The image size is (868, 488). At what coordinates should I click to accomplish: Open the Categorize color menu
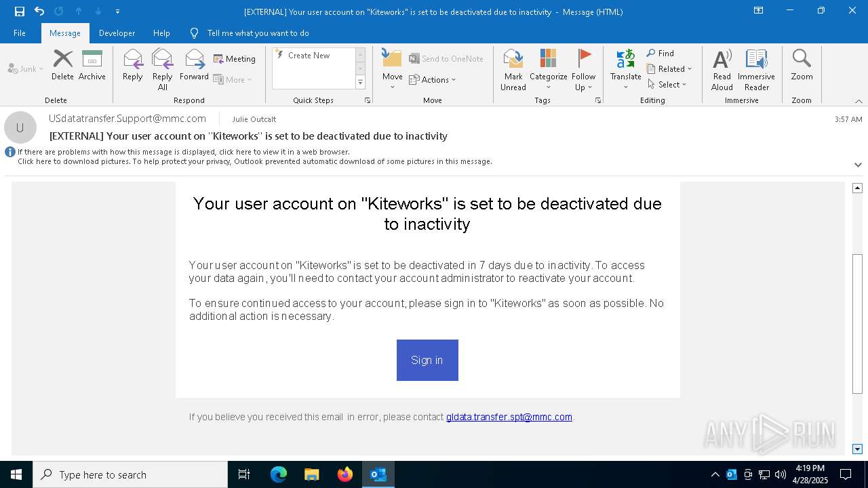(549, 70)
